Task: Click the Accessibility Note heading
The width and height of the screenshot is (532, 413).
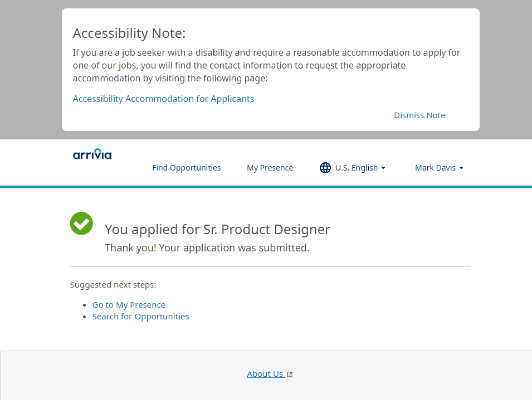Action: [x=129, y=33]
